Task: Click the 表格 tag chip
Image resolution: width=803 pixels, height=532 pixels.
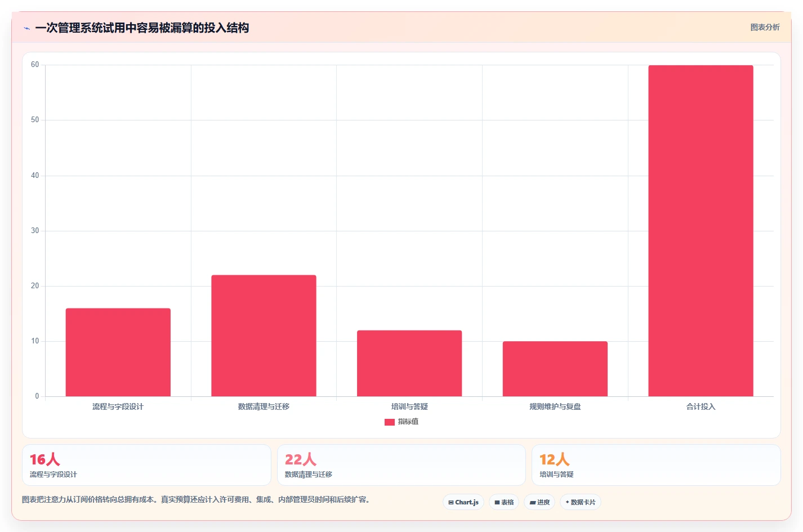Action: click(x=504, y=502)
